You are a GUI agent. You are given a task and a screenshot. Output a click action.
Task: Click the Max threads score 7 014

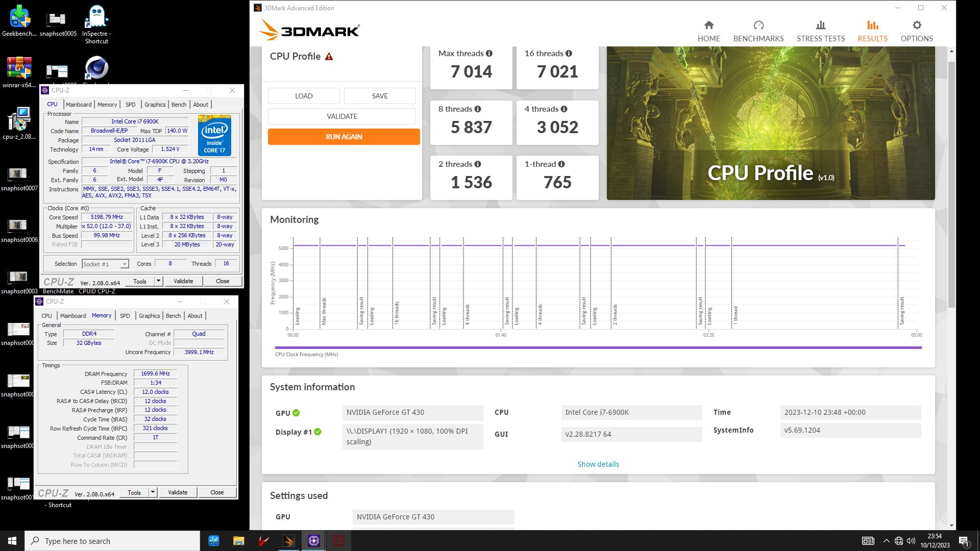point(471,72)
